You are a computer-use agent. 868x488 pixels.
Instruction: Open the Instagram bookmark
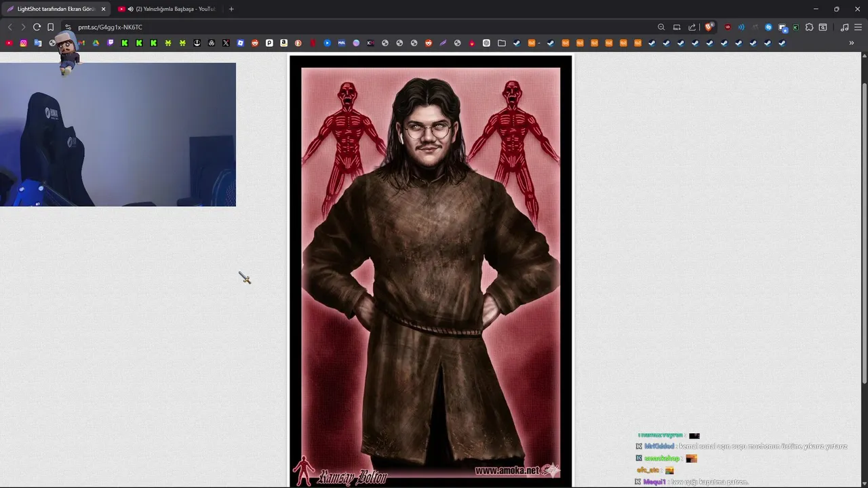coord(23,43)
